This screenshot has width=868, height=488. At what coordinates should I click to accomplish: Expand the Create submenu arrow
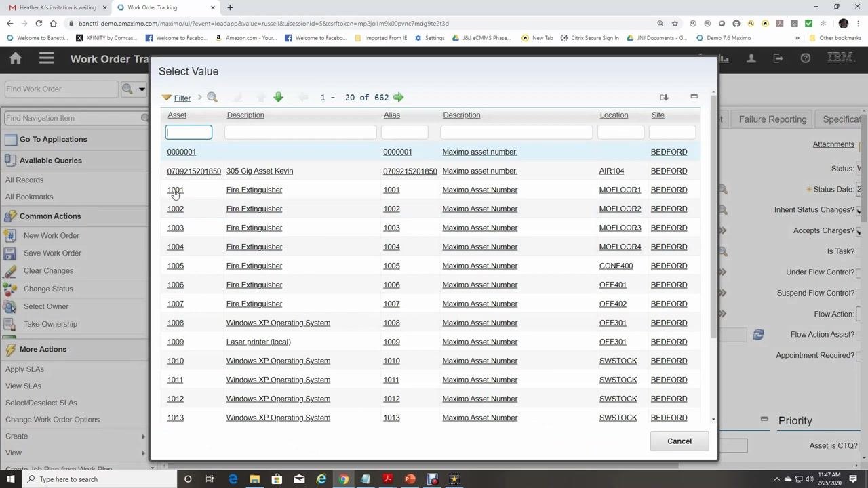click(x=143, y=436)
